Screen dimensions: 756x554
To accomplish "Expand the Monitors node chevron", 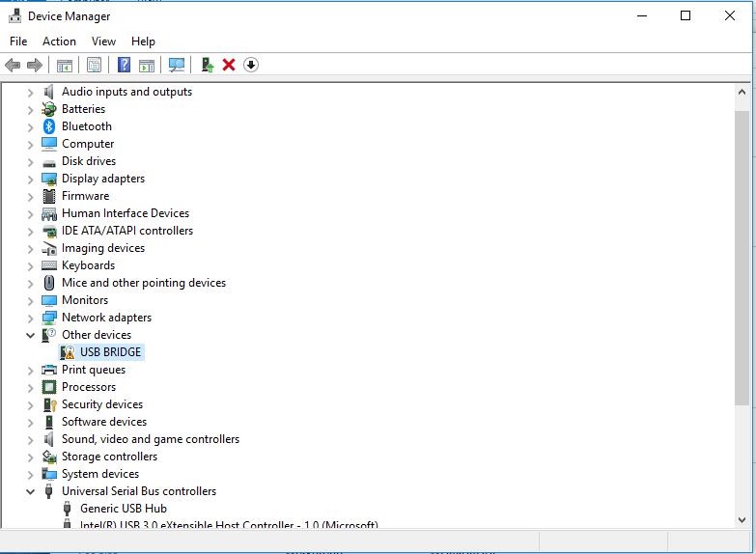I will [30, 300].
